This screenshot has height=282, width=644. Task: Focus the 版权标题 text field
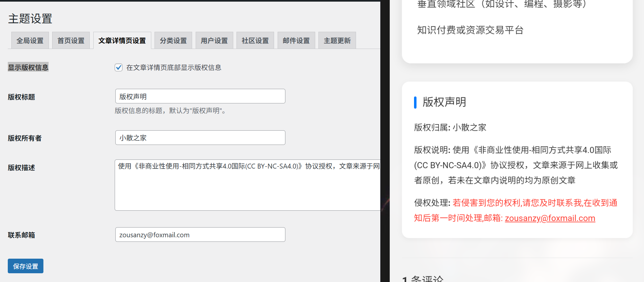(x=200, y=96)
